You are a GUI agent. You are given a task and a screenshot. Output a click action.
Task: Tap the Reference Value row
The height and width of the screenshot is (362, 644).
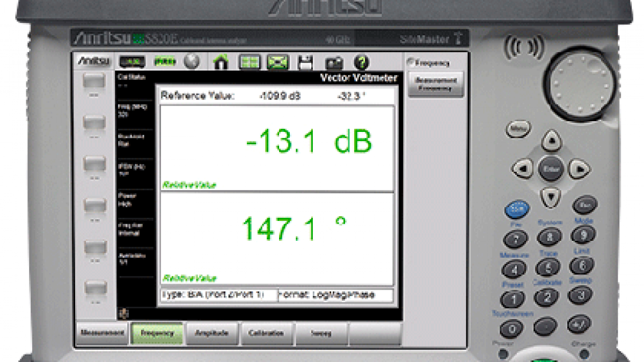coord(277,96)
